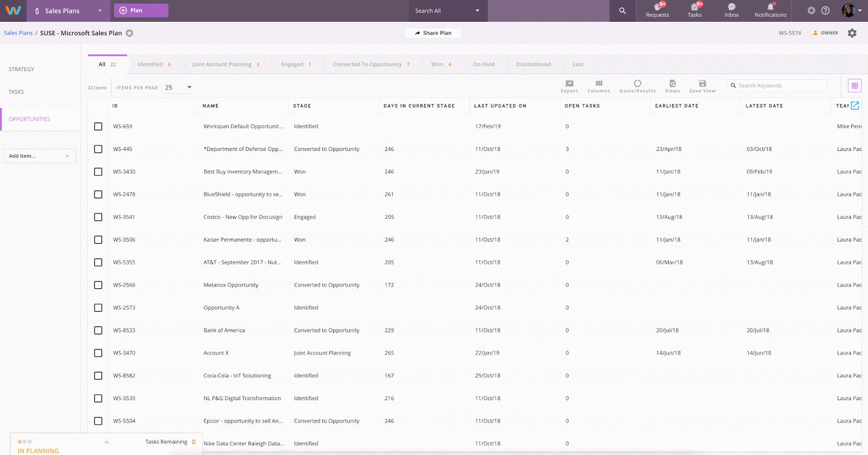Viewport: 868px width, 455px height.
Task: Open the Items Per Page dropdown
Action: click(179, 87)
